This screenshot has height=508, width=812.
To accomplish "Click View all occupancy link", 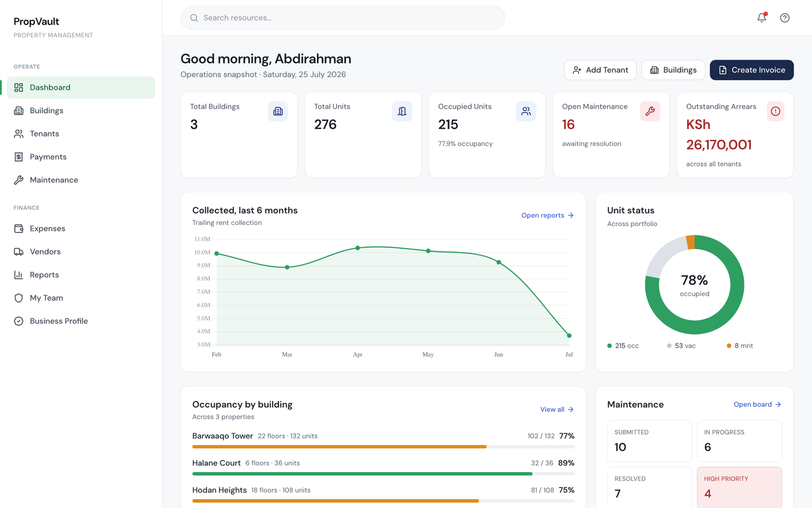I will pyautogui.click(x=557, y=409).
